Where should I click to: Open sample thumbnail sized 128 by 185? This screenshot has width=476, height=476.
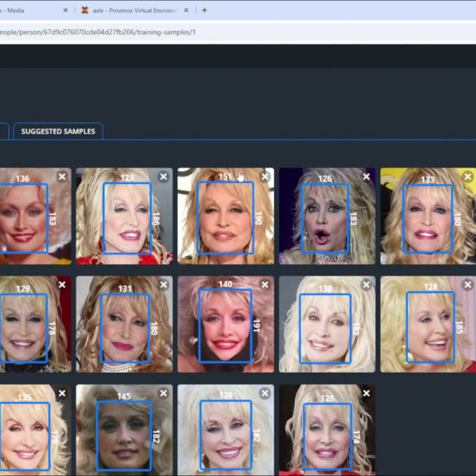click(428, 324)
